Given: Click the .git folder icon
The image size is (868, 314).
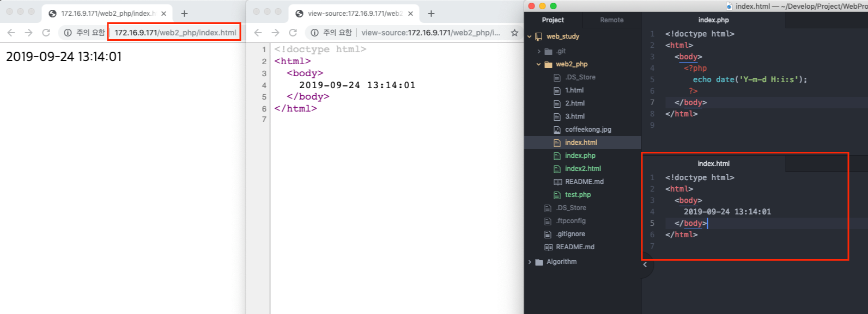Looking at the screenshot, I should 548,51.
